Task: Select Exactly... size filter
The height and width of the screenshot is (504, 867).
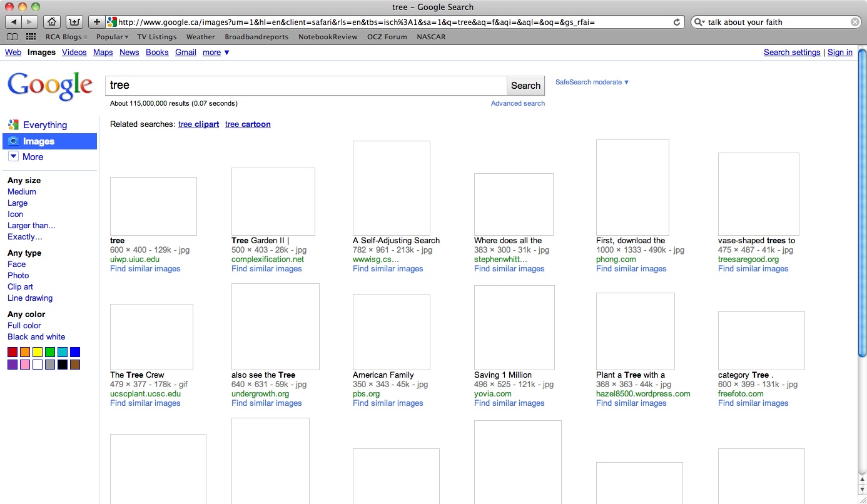Action: 25,237
